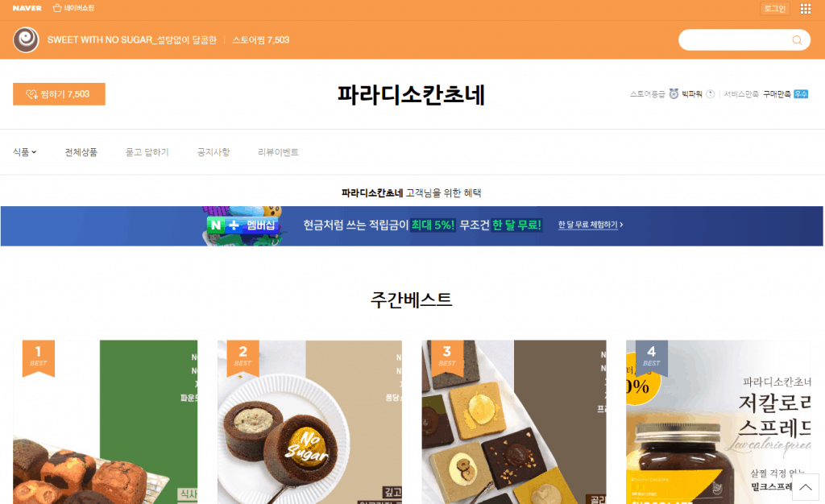The image size is (825, 504).
Task: Open the 리뷰이벤트 menu item
Action: click(x=278, y=152)
